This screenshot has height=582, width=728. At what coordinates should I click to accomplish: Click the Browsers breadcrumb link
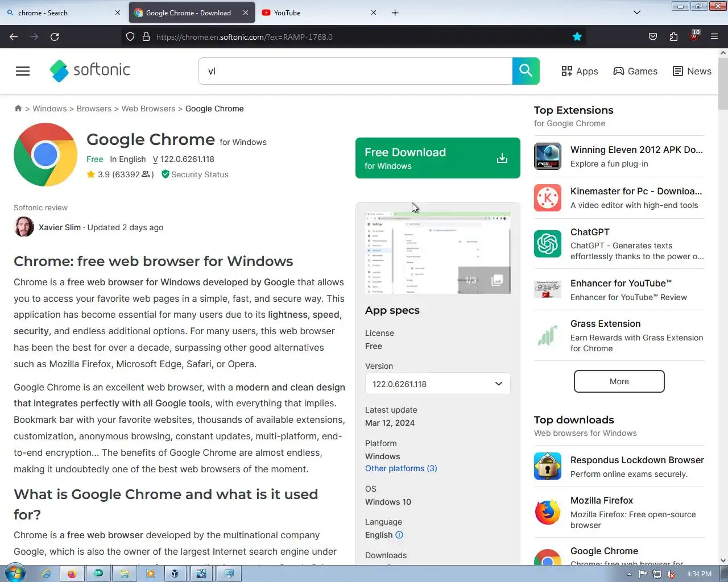[x=94, y=109]
